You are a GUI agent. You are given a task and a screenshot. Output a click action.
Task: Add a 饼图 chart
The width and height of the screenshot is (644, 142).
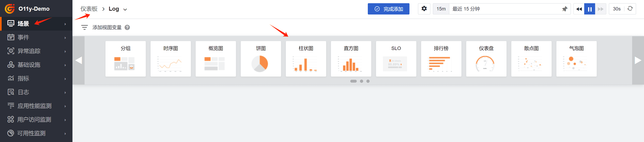pyautogui.click(x=261, y=59)
